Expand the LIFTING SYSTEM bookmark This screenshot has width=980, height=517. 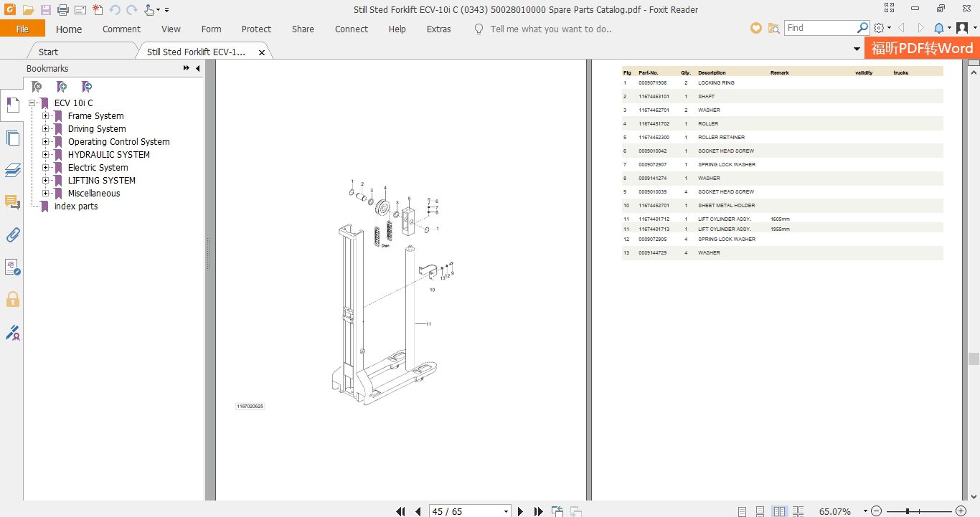(45, 180)
